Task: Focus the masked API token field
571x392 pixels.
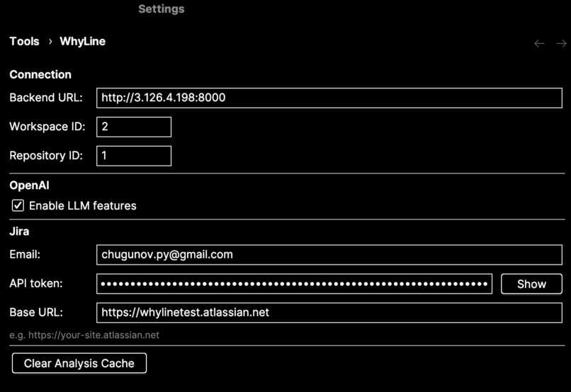Action: click(294, 284)
